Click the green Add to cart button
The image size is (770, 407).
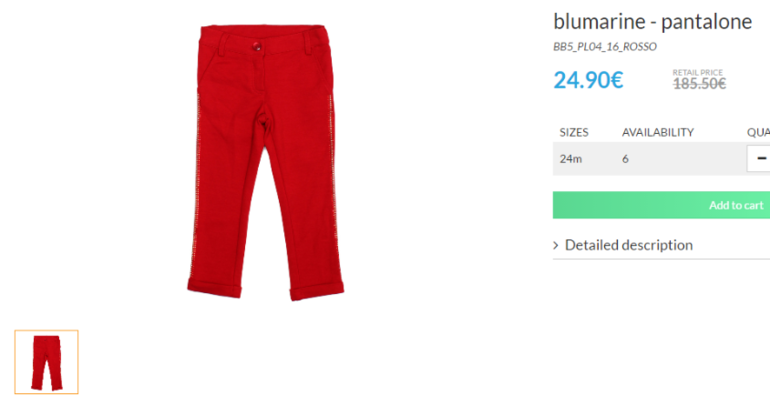(x=661, y=205)
